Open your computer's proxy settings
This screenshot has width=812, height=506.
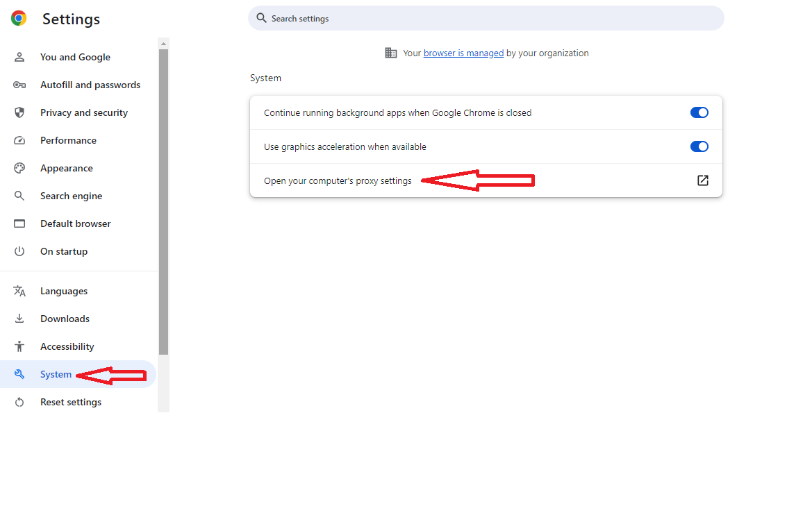(338, 181)
